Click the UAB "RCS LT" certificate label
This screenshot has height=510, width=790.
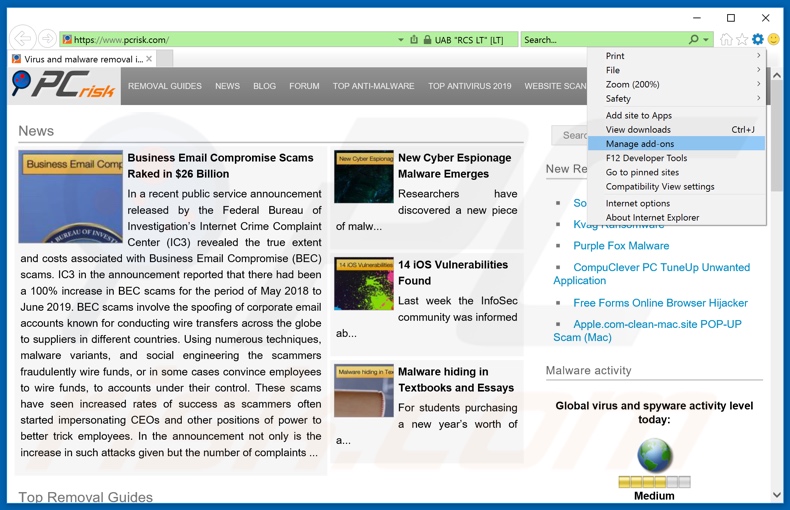469,40
